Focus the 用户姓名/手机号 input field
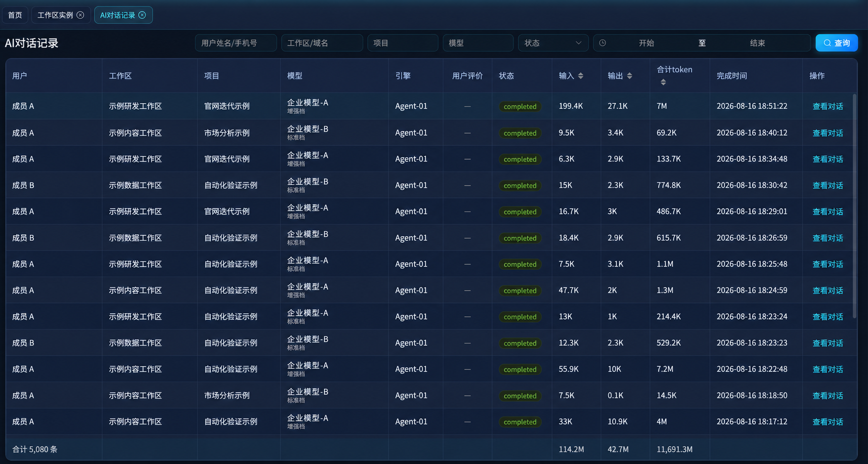 pyautogui.click(x=236, y=43)
